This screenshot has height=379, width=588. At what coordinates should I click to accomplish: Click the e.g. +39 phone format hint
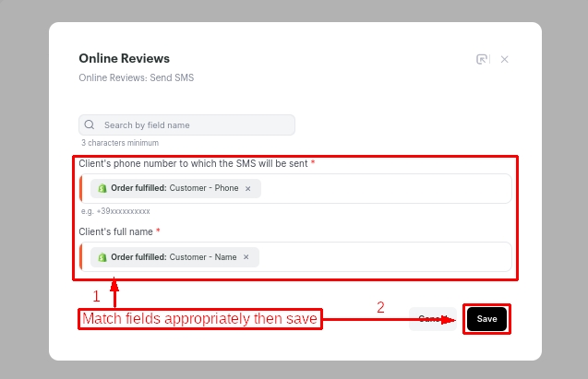[x=114, y=211]
